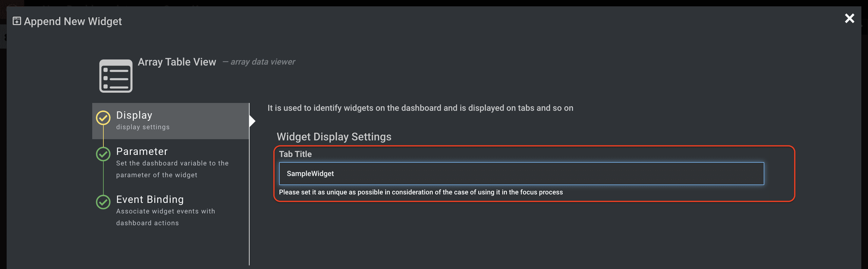Select the green checkmark beside Event Binding
The image size is (868, 269).
(103, 202)
